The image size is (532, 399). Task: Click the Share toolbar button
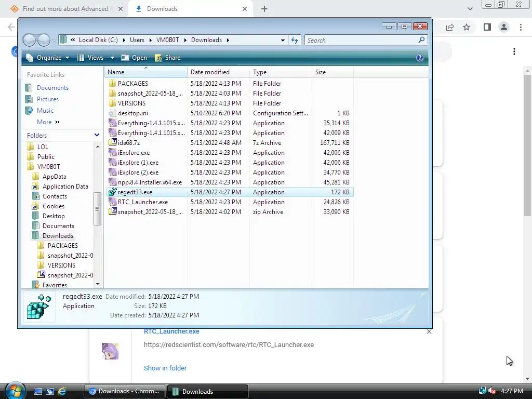point(168,58)
